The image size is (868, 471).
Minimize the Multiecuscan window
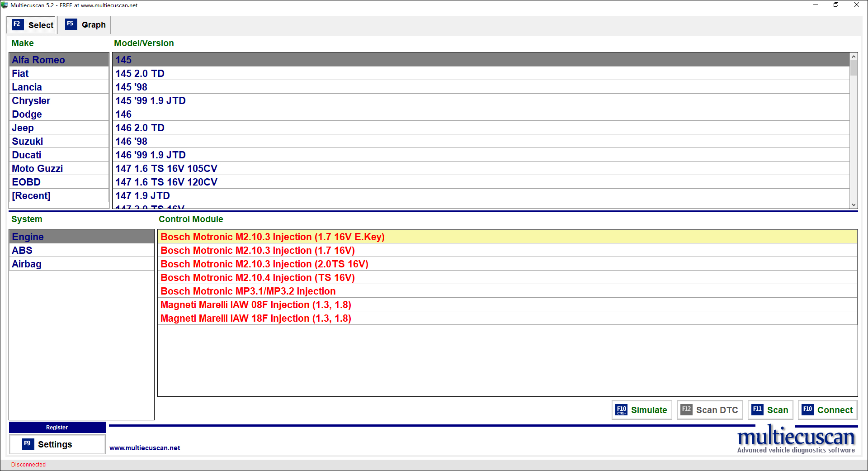pyautogui.click(x=816, y=5)
